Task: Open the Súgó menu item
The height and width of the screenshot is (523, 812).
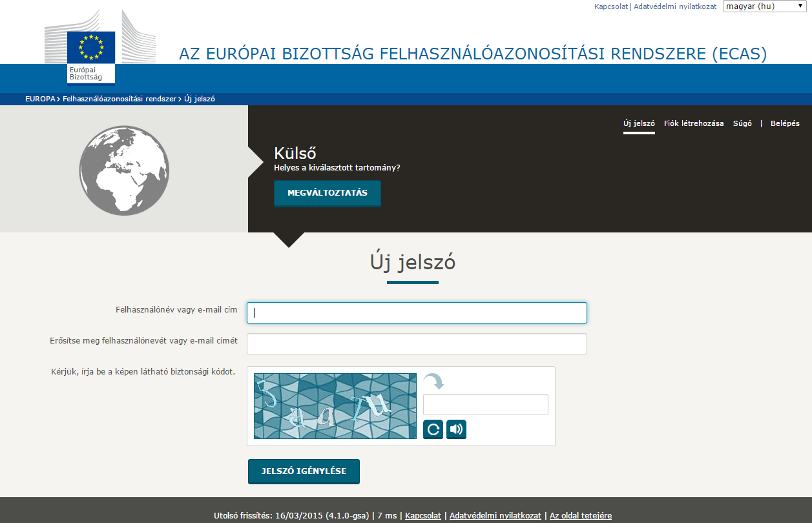Action: tap(742, 123)
